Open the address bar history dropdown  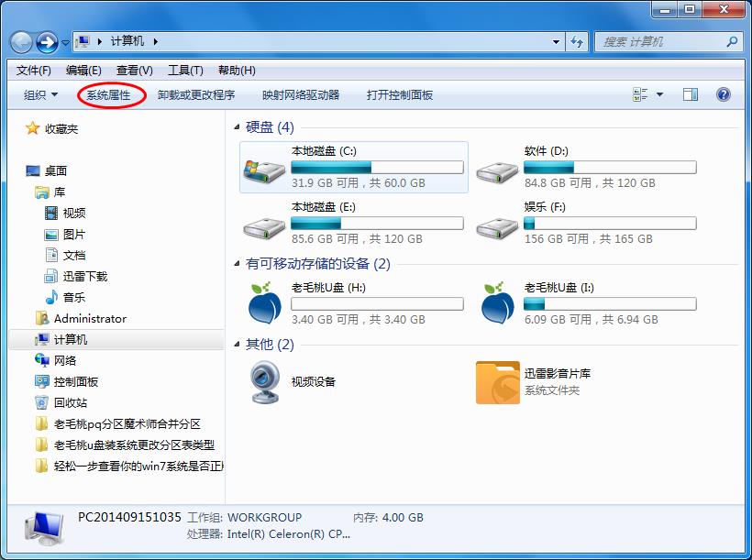555,41
